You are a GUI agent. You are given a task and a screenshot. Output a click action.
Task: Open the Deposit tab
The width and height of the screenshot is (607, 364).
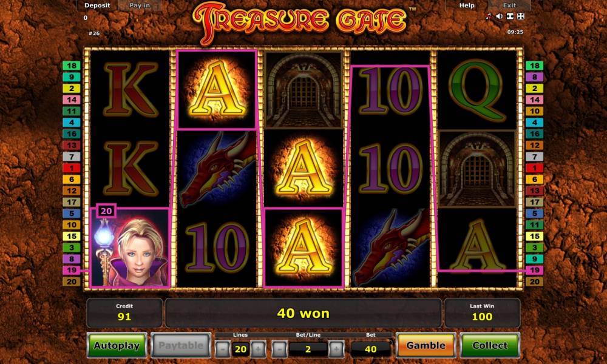(x=97, y=5)
